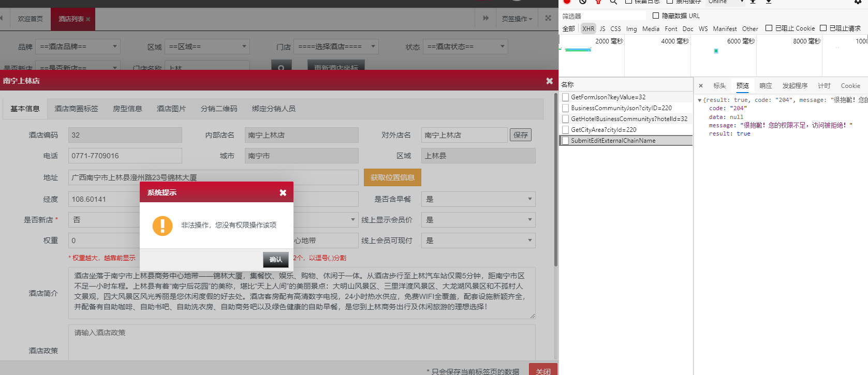Click the 电话 input field
Image resolution: width=868 pixels, height=375 pixels.
click(x=125, y=156)
